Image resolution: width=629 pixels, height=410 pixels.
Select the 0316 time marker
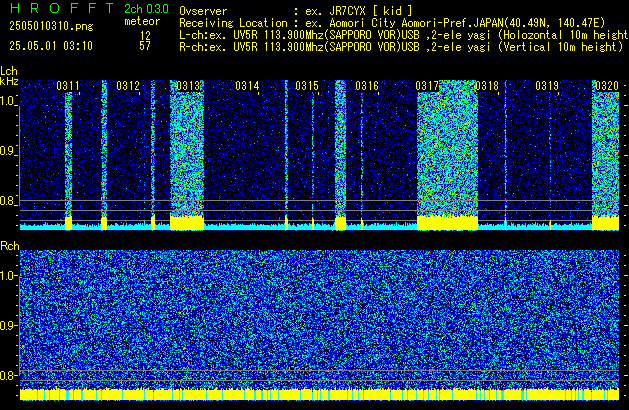pos(367,86)
